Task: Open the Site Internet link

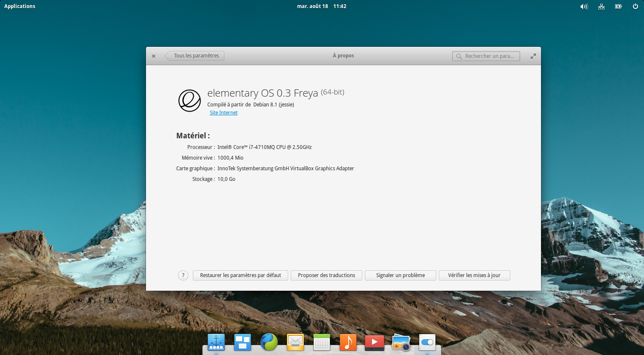Action: pos(223,113)
